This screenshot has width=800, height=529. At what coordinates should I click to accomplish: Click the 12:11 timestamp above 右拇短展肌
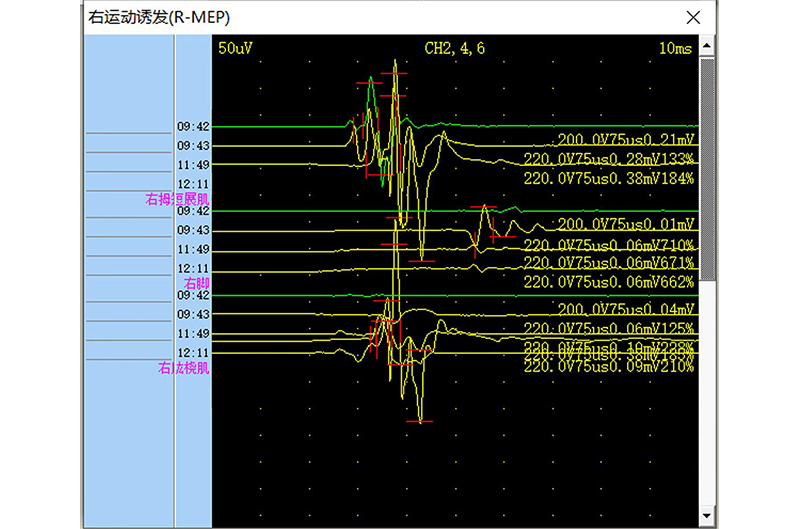pos(193,185)
